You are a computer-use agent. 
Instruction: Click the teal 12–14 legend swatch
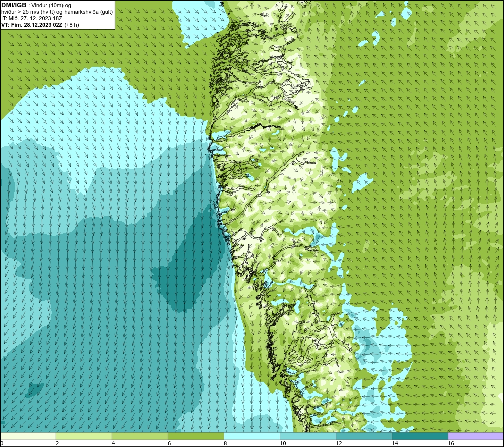(x=363, y=436)
